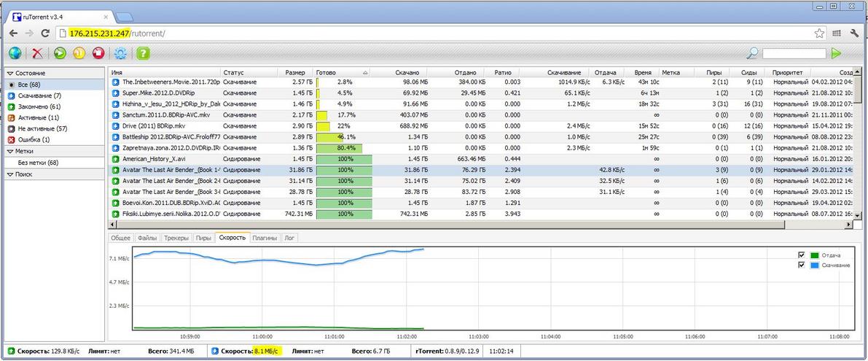Select the Hizhina_v_lesu_2012_HDRip torrent row
Image resolution: width=868 pixels, height=361 pixels.
[x=480, y=104]
